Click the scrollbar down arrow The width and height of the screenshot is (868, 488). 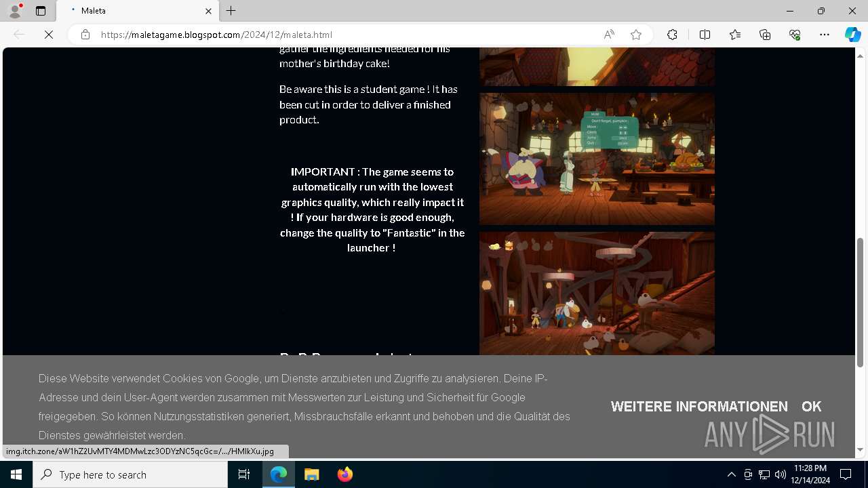point(861,450)
